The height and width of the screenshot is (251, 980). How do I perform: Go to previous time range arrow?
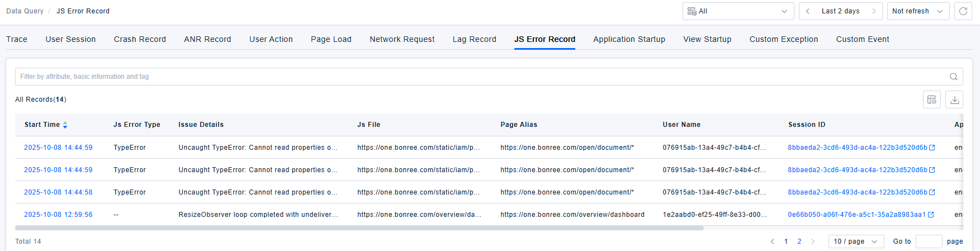click(808, 11)
